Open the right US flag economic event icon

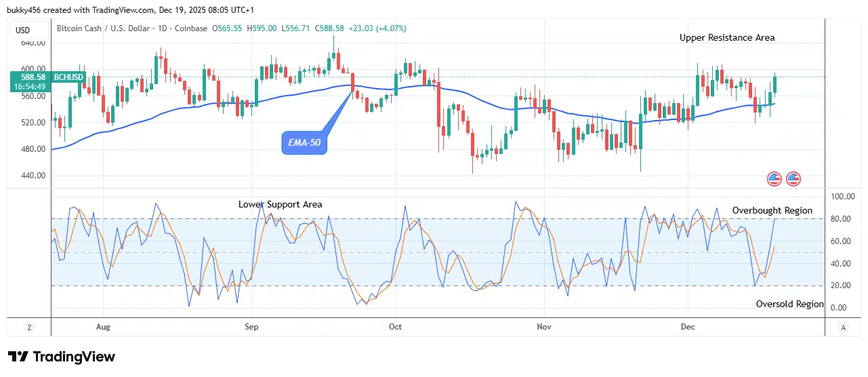coord(793,179)
